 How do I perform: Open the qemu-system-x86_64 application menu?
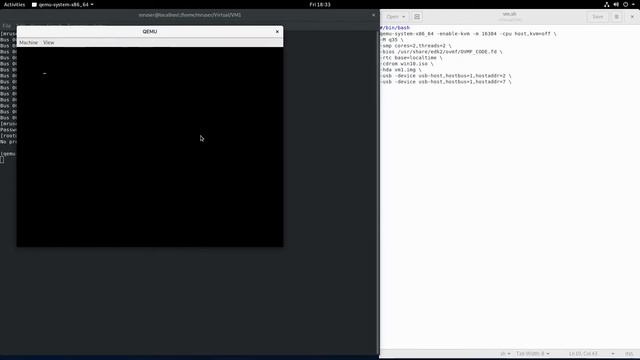[x=63, y=4]
